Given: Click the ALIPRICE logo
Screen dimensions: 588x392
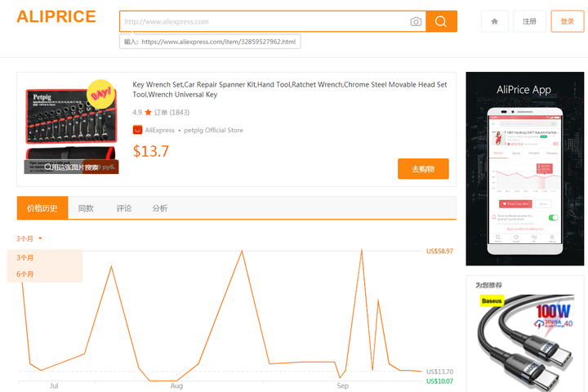Looking at the screenshot, I should (x=56, y=16).
